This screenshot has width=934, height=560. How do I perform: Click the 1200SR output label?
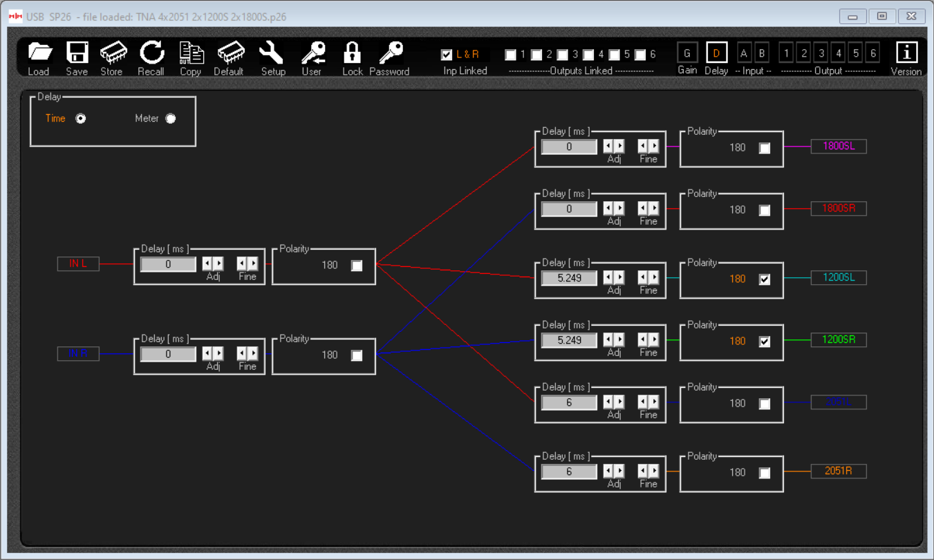click(838, 339)
